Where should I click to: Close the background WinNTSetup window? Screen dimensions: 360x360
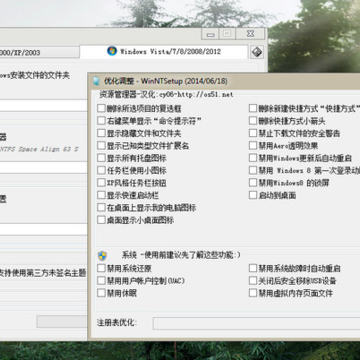[250, 34]
